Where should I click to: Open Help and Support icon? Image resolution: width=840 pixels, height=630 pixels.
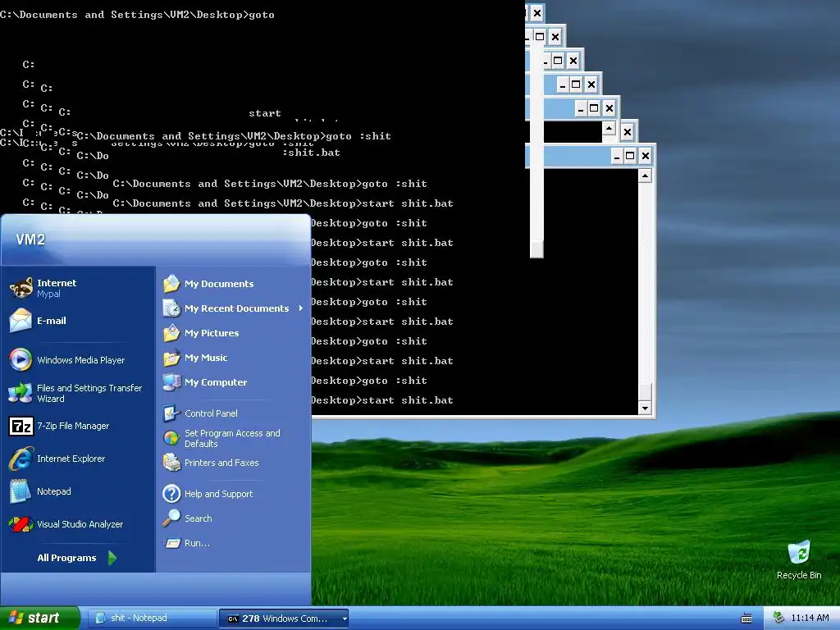[172, 493]
